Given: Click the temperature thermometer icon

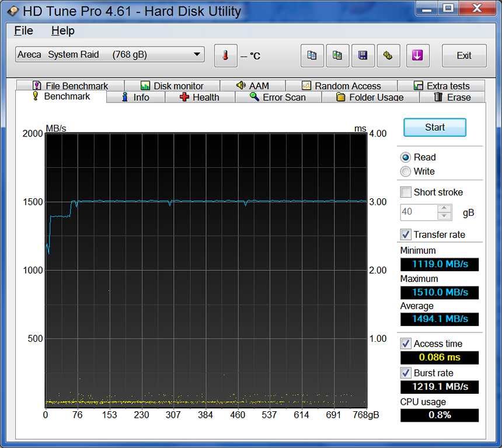Looking at the screenshot, I should pos(226,55).
